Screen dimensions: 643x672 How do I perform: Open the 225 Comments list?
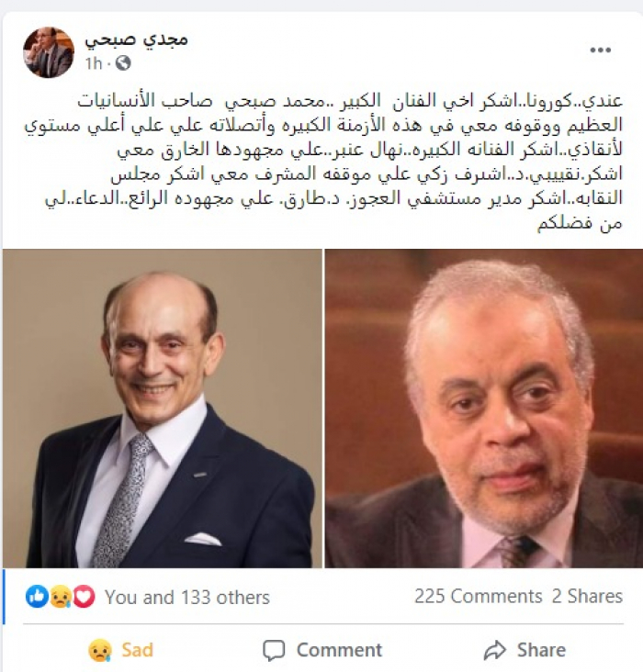point(479,596)
